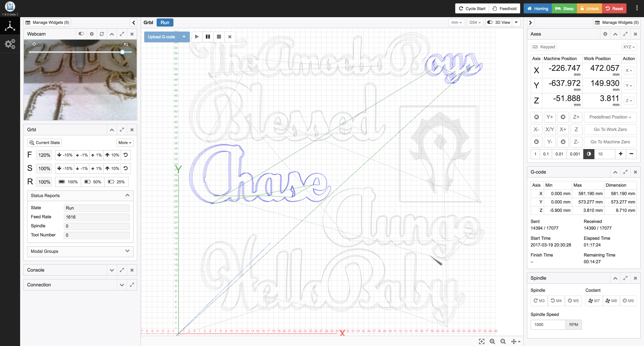Image resolution: width=644 pixels, height=346 pixels.
Task: Open the left Manage Widgets menu
Action: (47, 22)
